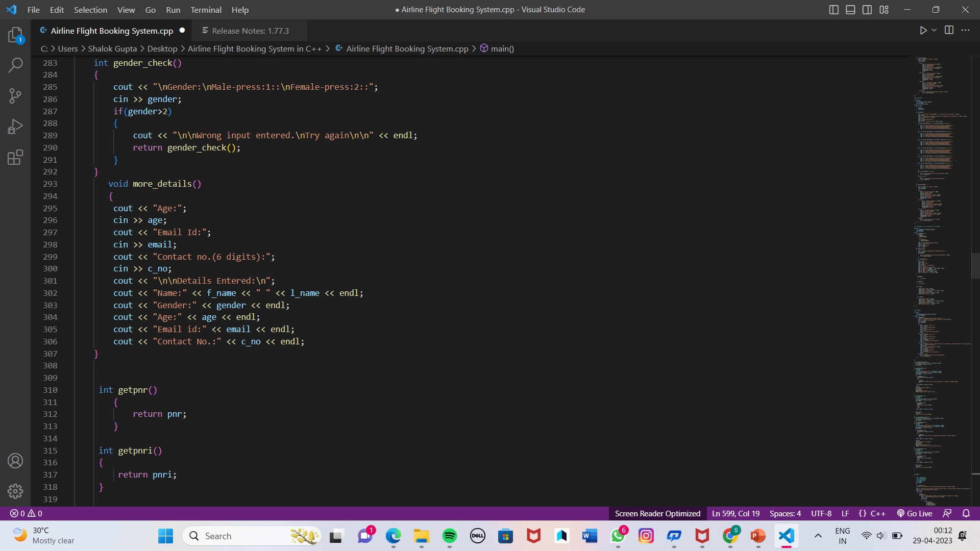Expand the run button dropdown arrow

pos(934,30)
